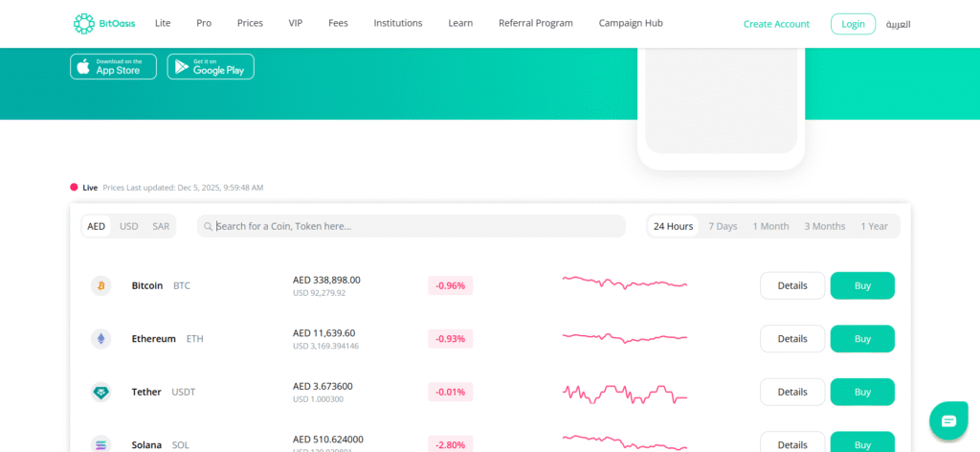This screenshot has height=452, width=980.
Task: Click the USD 92,279.92 Bitcoin value
Action: (319, 293)
